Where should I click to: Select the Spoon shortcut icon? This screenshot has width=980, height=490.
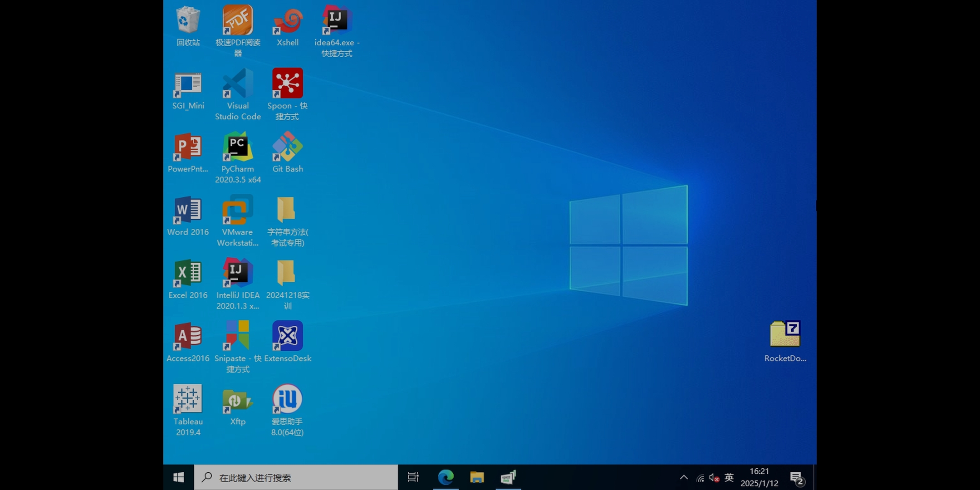coord(287,84)
